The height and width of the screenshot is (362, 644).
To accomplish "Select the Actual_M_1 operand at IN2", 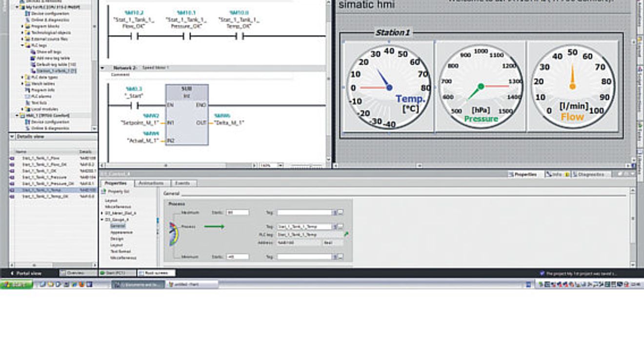I will (143, 141).
